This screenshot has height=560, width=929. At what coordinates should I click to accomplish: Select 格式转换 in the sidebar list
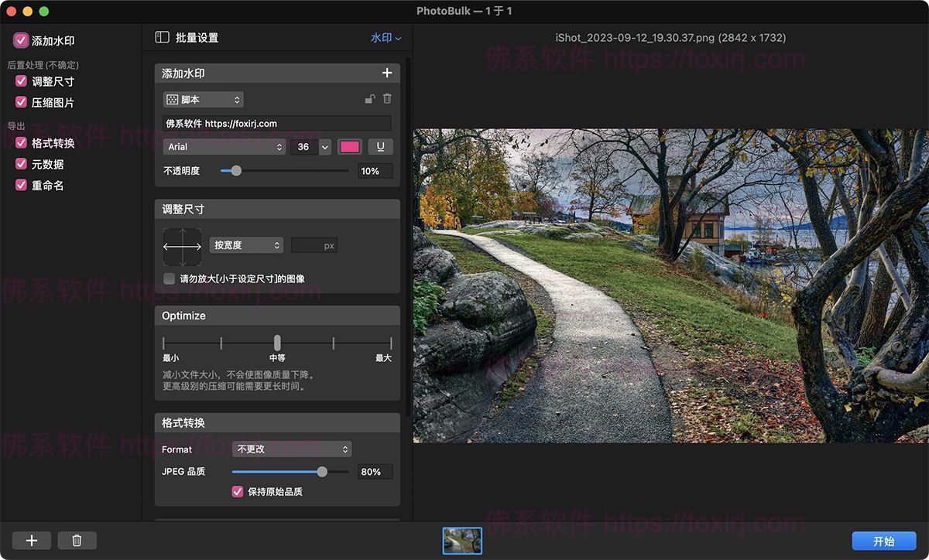click(53, 143)
